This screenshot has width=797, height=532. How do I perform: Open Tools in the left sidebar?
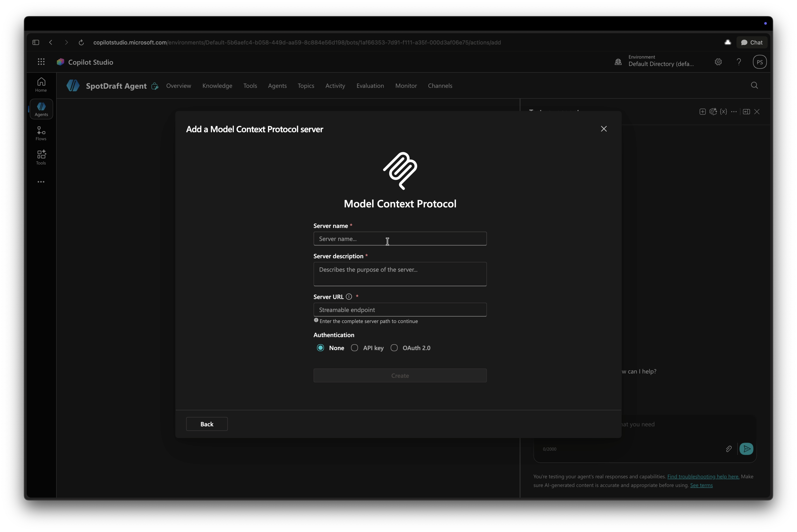tap(41, 158)
